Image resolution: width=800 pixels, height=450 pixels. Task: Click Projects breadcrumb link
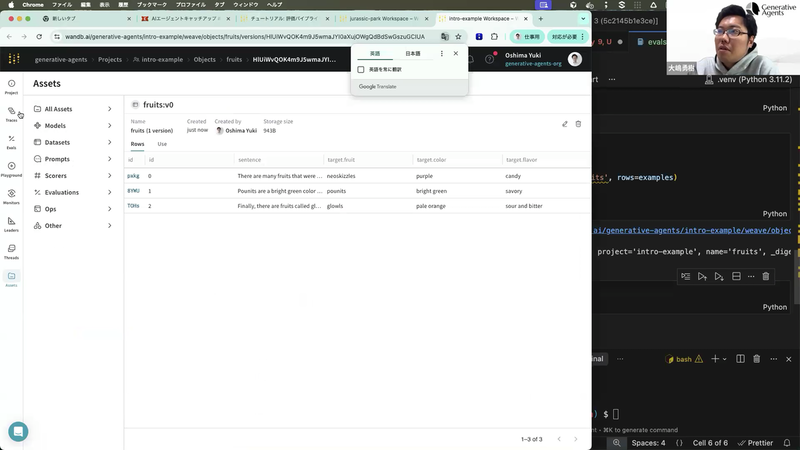110,60
